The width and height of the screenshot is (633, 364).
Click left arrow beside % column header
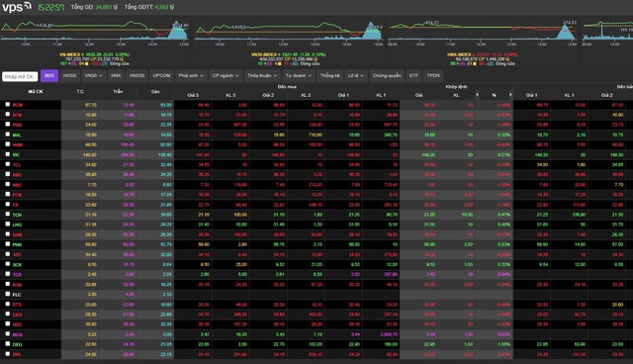(477, 95)
